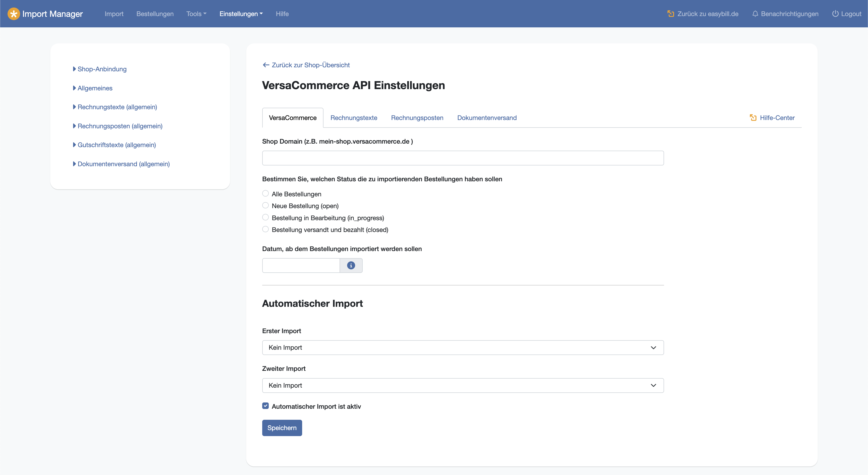868x475 pixels.
Task: Open the Zweiter Import dropdown
Action: click(x=463, y=385)
